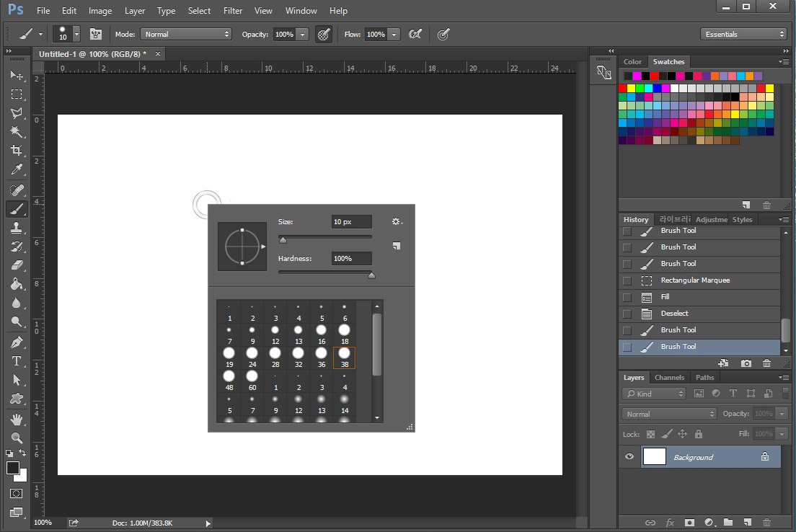Image resolution: width=796 pixels, height=532 pixels.
Task: Select the History Brush tool
Action: click(x=17, y=247)
